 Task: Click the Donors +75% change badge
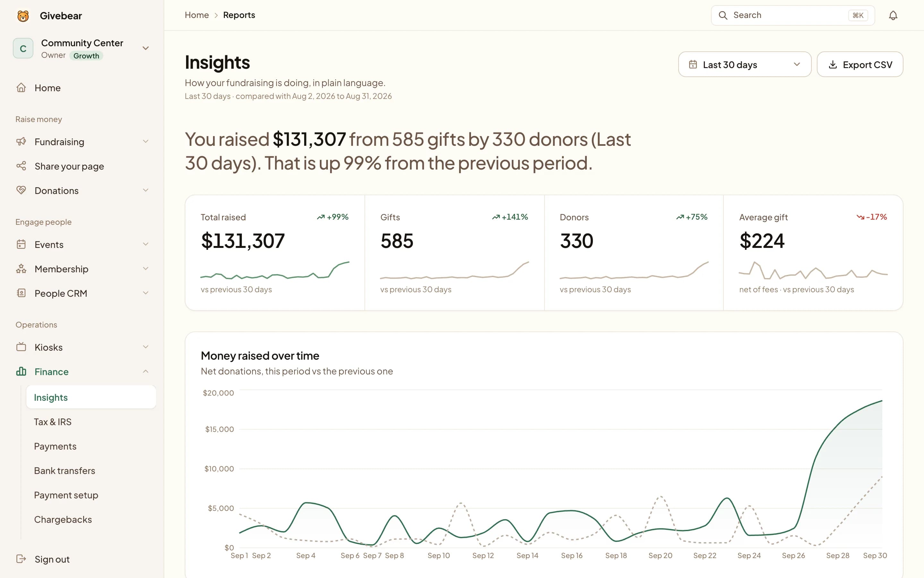click(x=692, y=217)
